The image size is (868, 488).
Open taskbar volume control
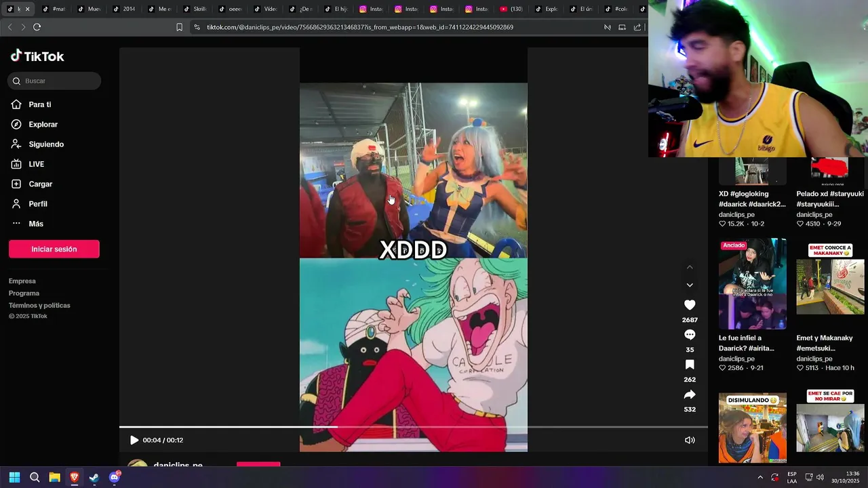pos(820,477)
